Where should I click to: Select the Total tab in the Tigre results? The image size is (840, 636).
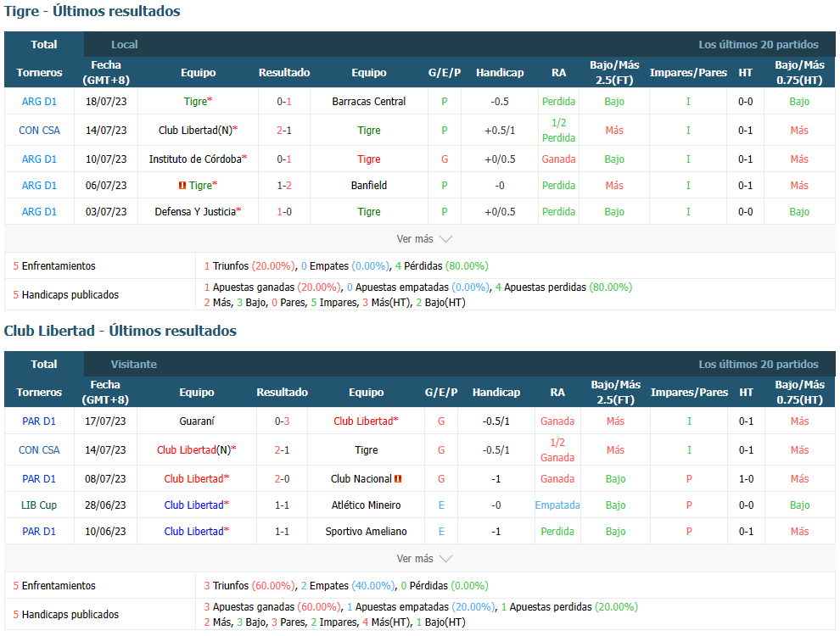click(44, 44)
